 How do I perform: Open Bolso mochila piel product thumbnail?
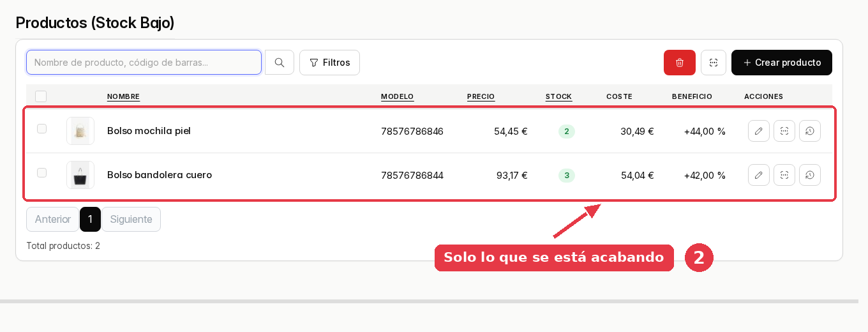80,131
